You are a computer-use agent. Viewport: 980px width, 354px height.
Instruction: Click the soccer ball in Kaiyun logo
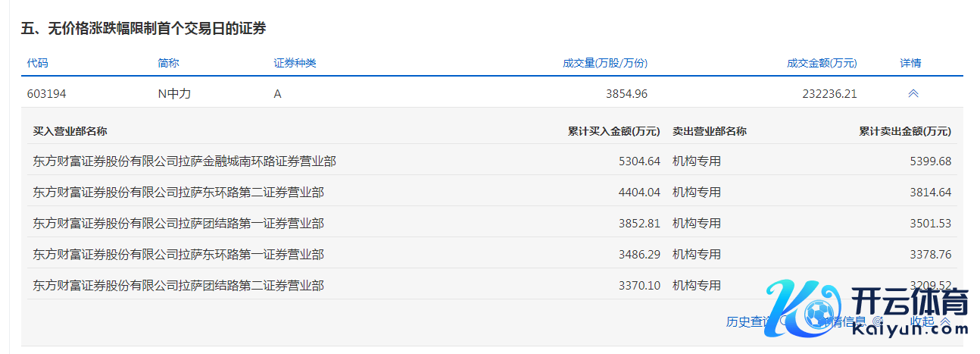(x=818, y=315)
